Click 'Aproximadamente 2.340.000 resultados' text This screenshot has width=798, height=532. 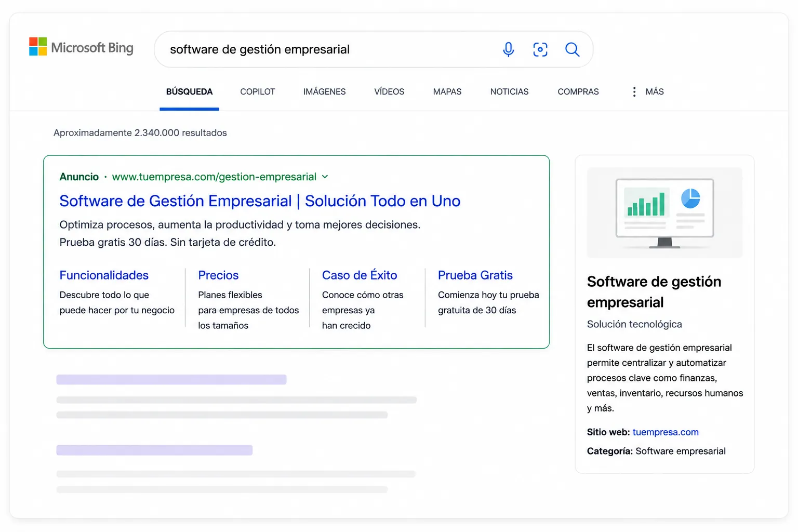[140, 133]
